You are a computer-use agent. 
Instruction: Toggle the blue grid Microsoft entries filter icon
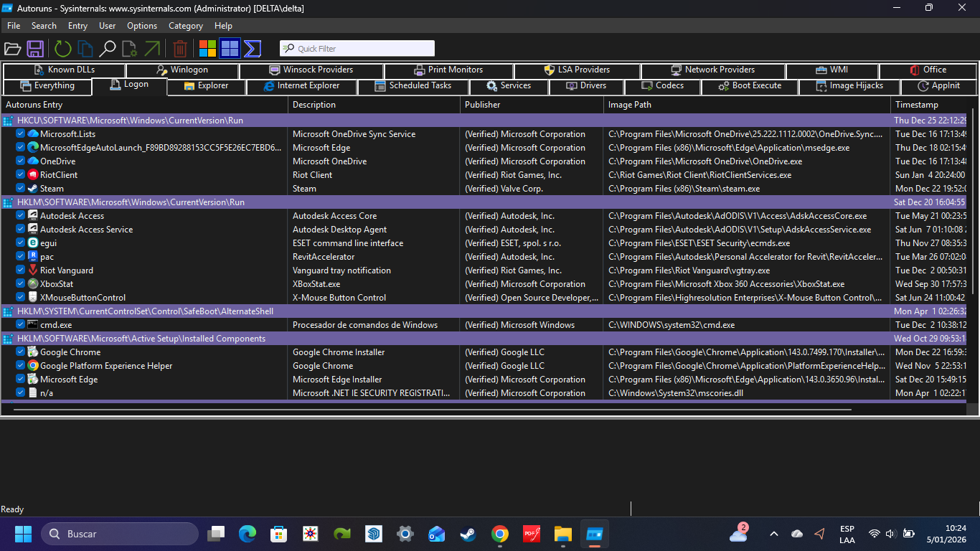click(x=230, y=49)
